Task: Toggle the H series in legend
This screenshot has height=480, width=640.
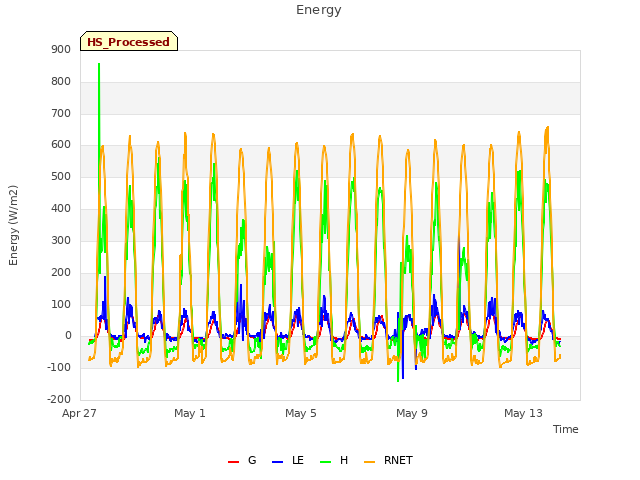Action: coord(334,460)
